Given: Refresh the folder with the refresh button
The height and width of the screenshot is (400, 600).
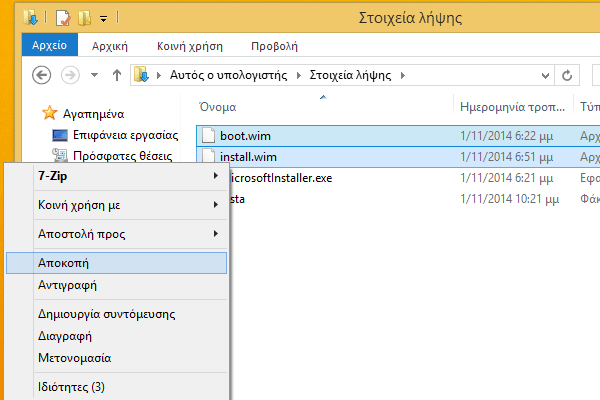Looking at the screenshot, I should coord(567,75).
